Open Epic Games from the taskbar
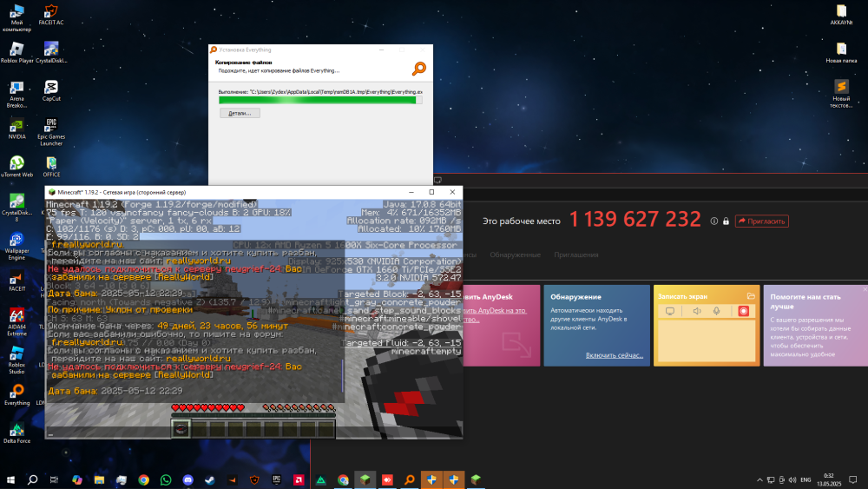This screenshot has width=868, height=489. click(x=276, y=479)
